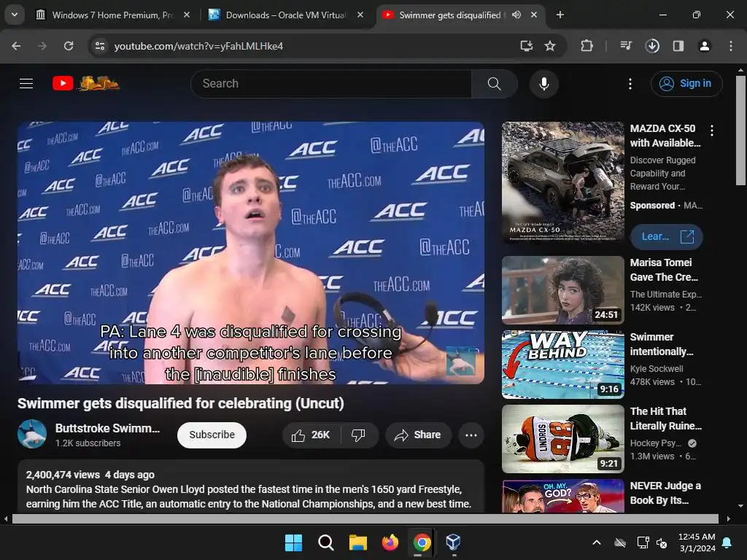Open a new browser tab

(560, 15)
